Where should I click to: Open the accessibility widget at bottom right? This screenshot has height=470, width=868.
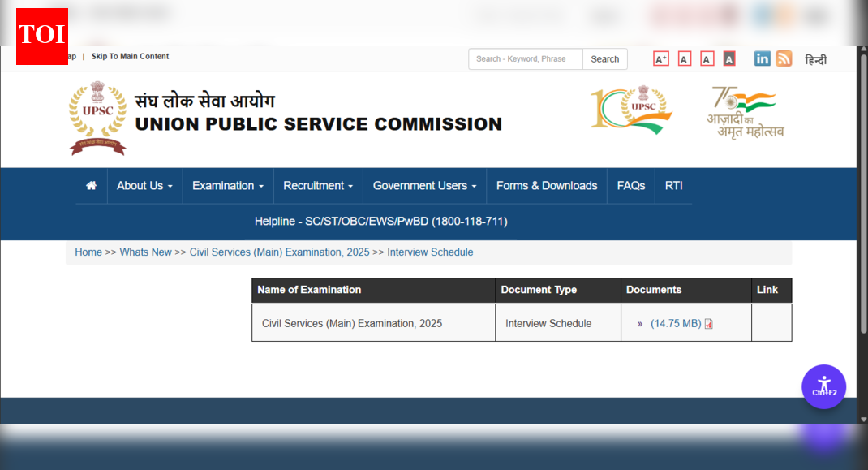click(824, 387)
